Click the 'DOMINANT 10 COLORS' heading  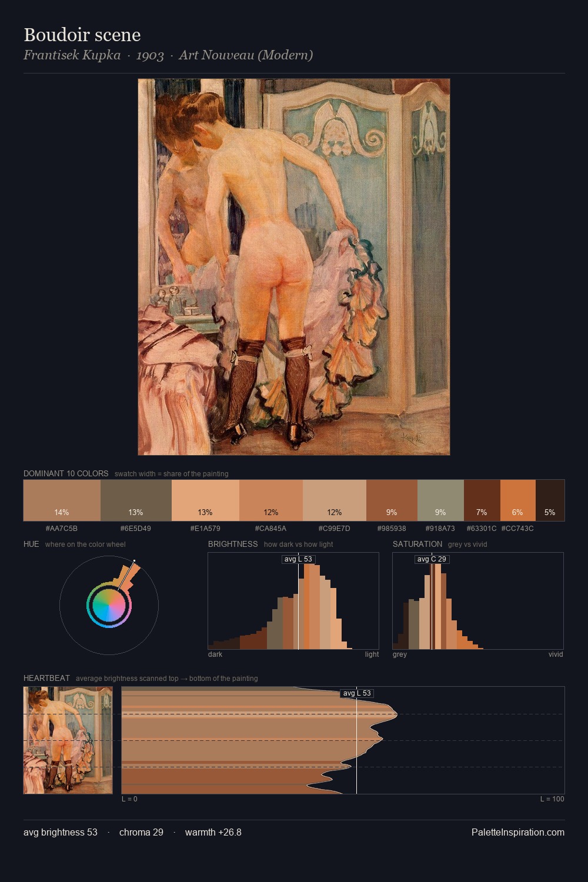[x=66, y=473]
